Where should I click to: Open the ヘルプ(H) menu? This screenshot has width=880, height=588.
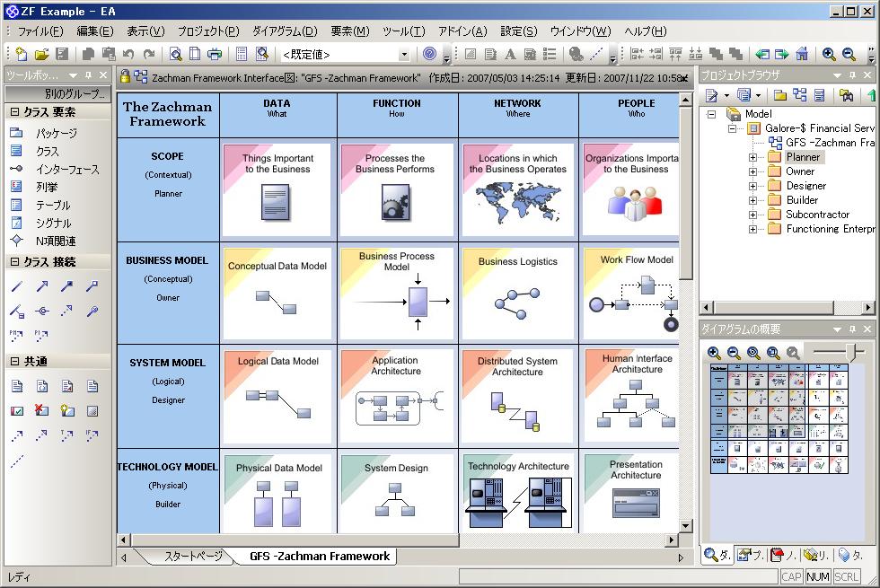646,31
